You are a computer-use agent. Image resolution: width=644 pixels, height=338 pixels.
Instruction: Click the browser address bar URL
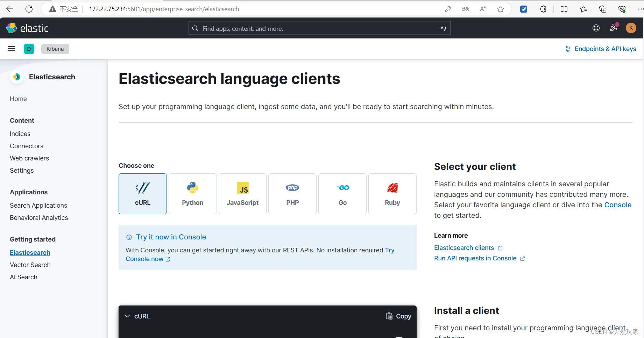point(164,9)
